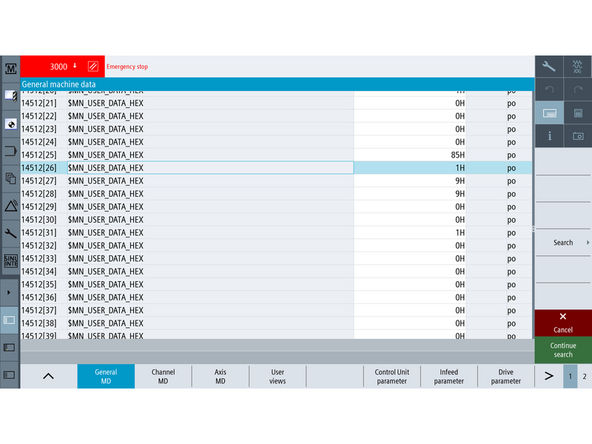Select the second screen layout icon
This screenshot has width=592, height=444.
click(9, 347)
